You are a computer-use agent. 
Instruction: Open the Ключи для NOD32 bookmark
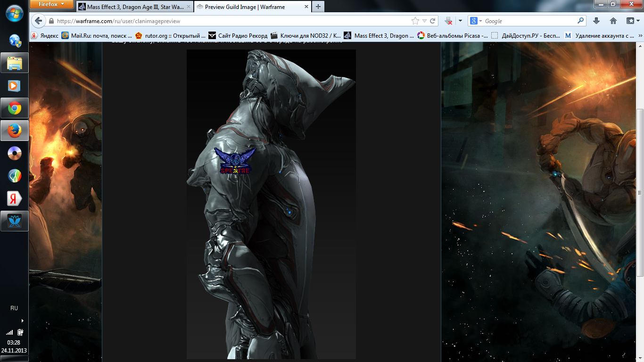pyautogui.click(x=306, y=35)
